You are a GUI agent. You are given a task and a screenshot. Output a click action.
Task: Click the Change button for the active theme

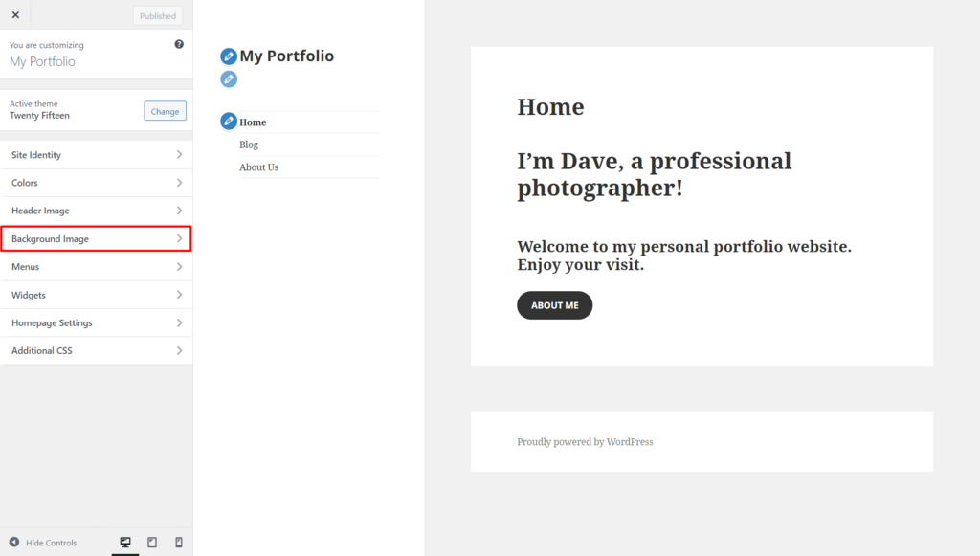[x=165, y=110]
